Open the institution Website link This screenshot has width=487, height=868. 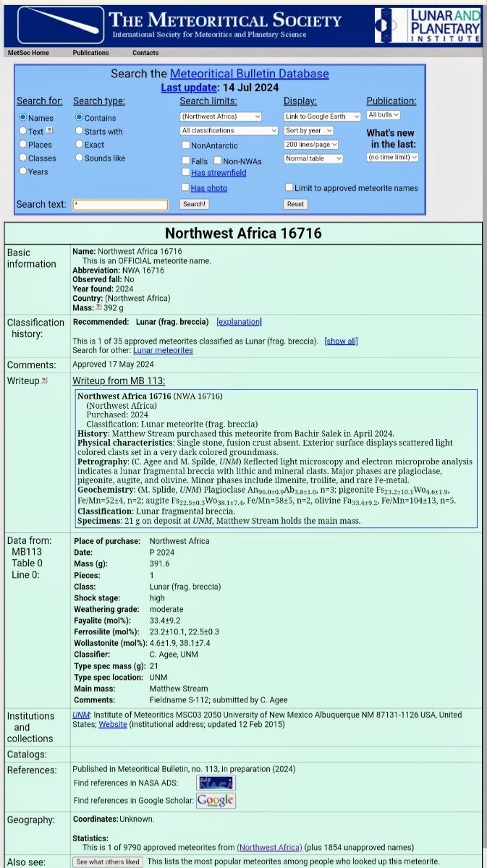point(113,724)
